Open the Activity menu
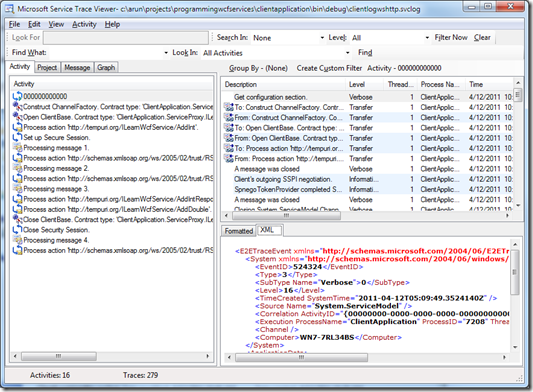Screen dimensions: 533x392 coord(84,24)
